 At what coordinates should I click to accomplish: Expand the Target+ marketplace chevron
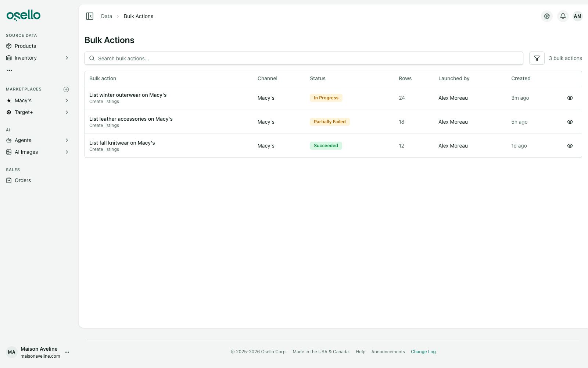[x=67, y=112]
